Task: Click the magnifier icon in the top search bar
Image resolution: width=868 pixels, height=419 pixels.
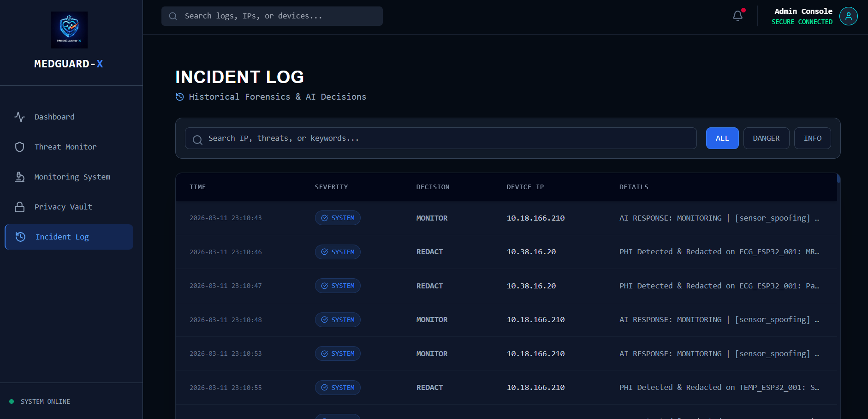Action: click(x=173, y=16)
